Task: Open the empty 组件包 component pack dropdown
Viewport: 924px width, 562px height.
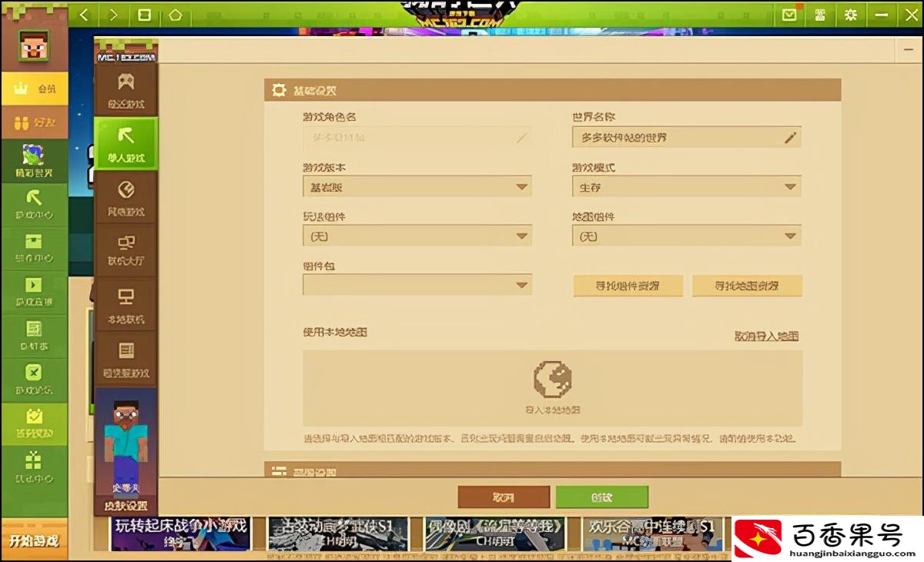Action: point(417,285)
